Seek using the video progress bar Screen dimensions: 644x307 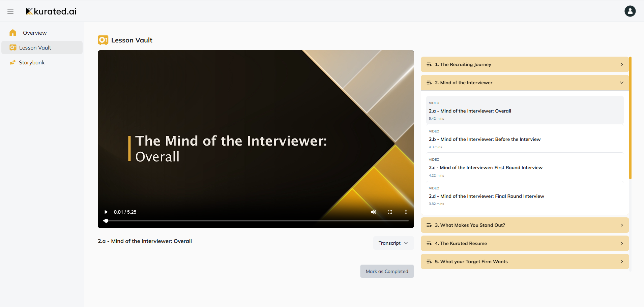coord(256,221)
